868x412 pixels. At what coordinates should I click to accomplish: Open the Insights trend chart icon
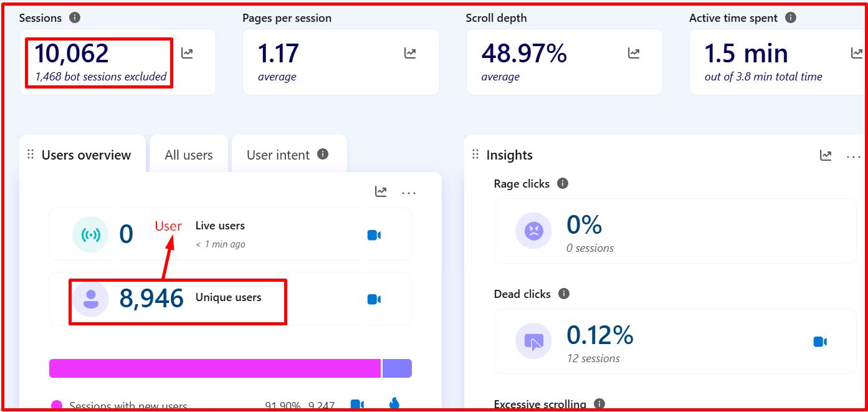(826, 156)
